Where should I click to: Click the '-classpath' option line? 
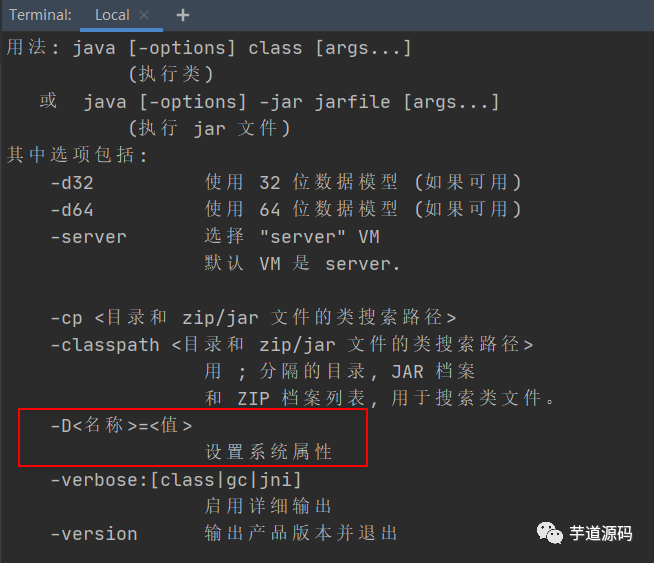tap(292, 345)
